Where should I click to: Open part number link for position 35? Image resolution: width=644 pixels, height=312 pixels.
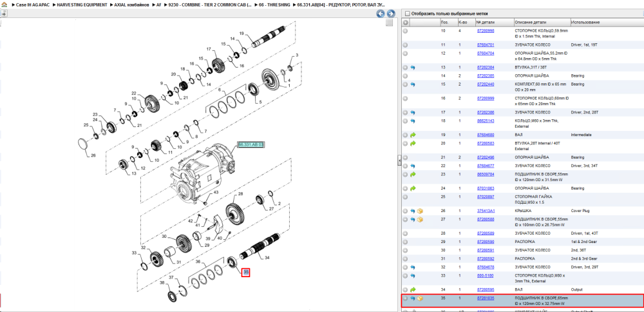click(485, 298)
